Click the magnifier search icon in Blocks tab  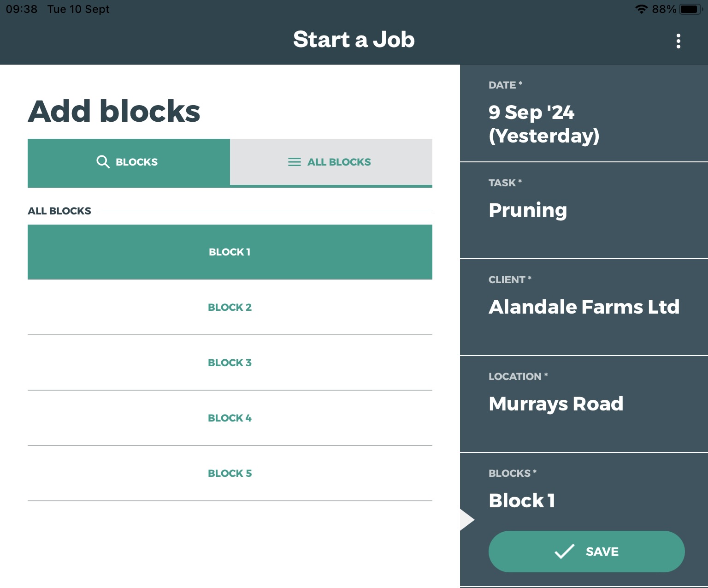103,162
